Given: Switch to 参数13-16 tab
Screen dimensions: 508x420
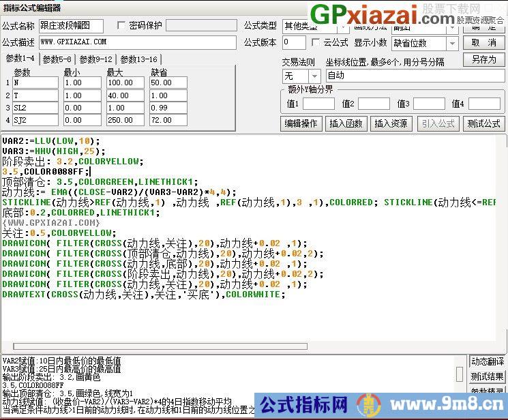Looking at the screenshot, I should pos(139,59).
